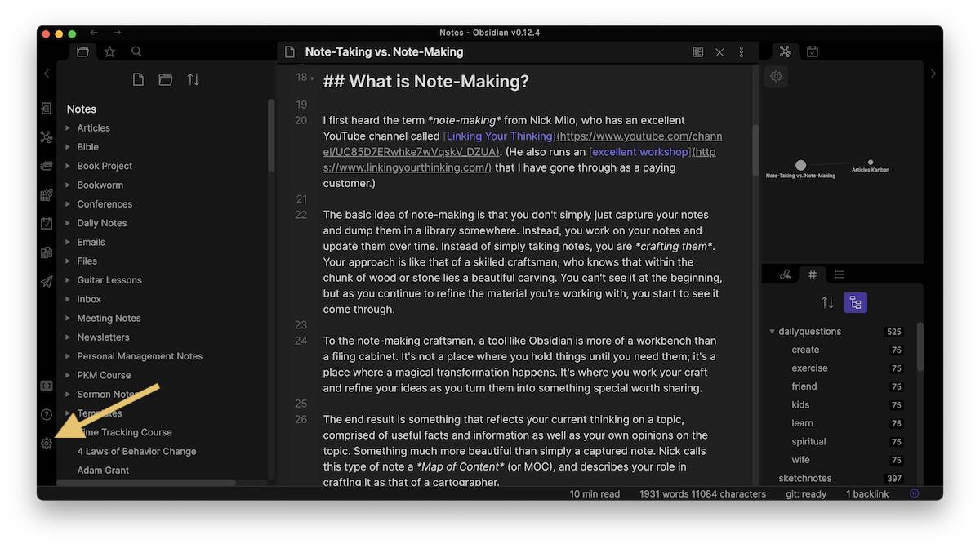Open the Linking Your Thinking link

[500, 136]
